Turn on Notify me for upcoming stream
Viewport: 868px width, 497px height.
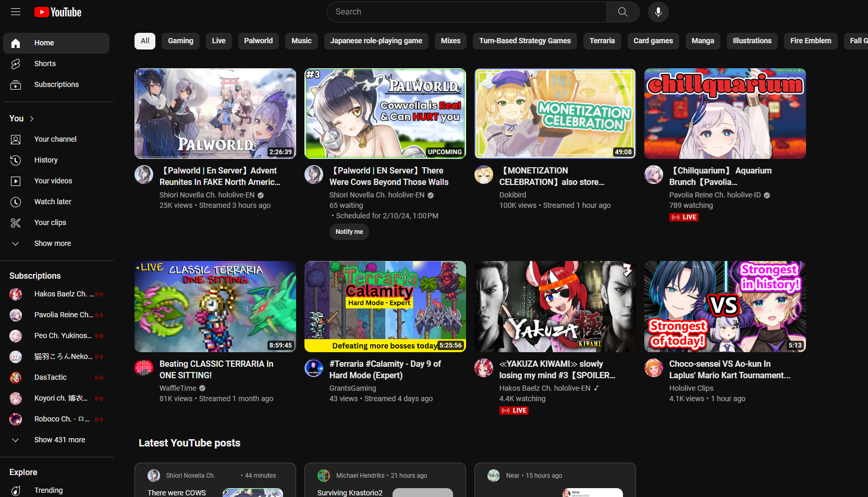349,232
